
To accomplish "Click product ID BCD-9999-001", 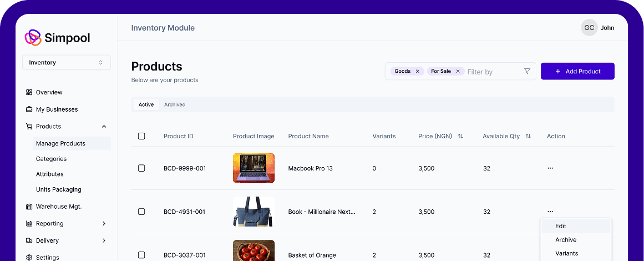I will tap(185, 168).
